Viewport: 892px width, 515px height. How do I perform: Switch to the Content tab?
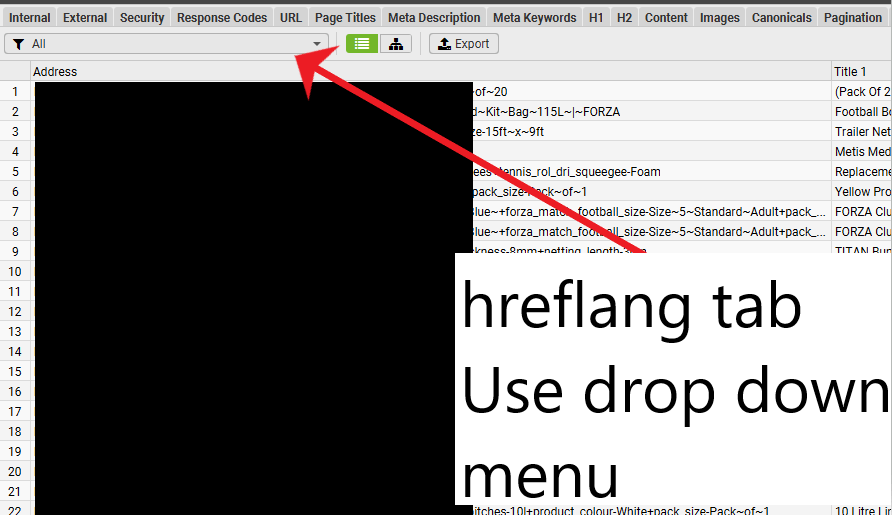click(x=666, y=18)
